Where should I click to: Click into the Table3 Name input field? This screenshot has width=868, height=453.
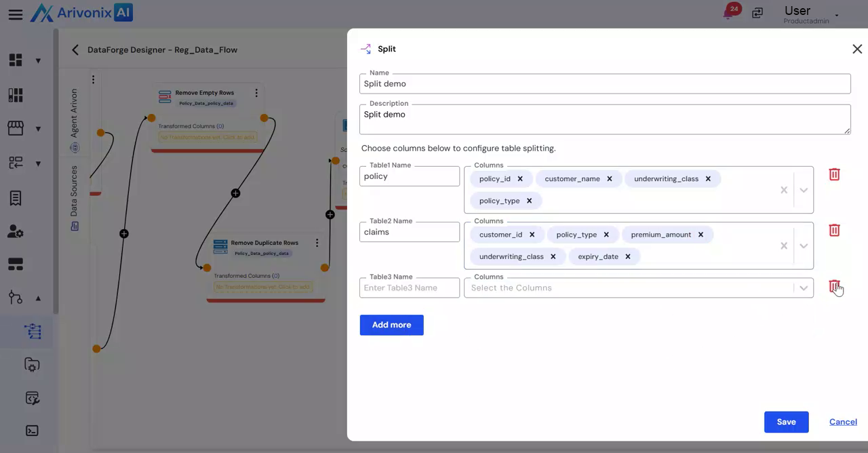[410, 288]
